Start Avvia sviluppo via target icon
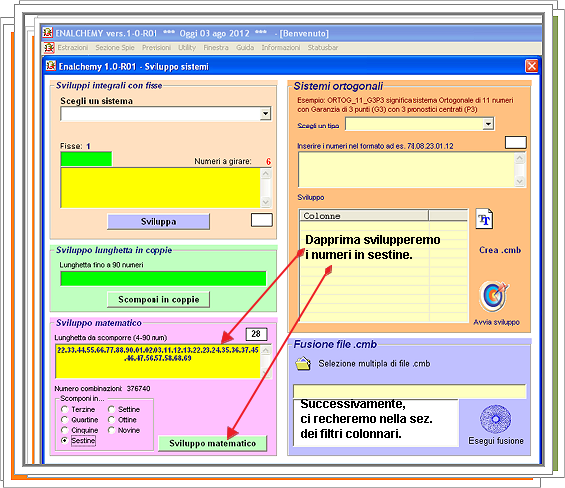 coord(494,297)
